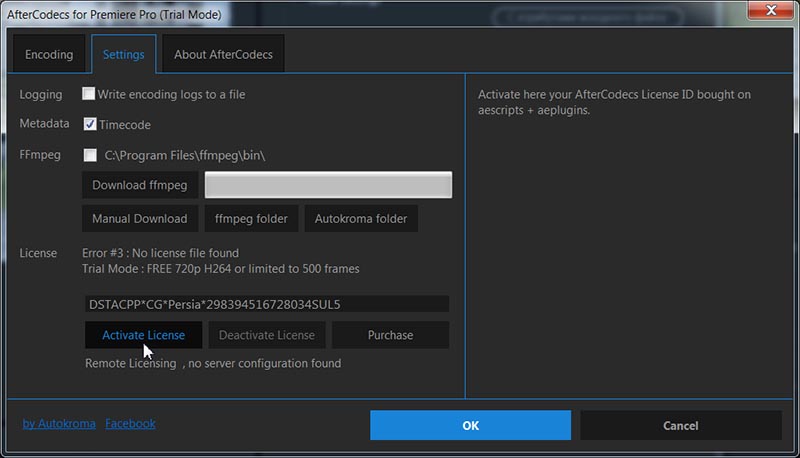Screen dimensions: 800x458
Task: Enable Write encoding logs to a file
Action: click(x=88, y=94)
